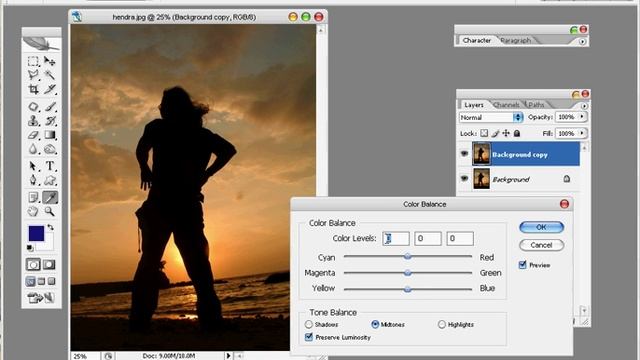Select the Shadows tone option
Screen dimensions: 640x360
[309, 324]
